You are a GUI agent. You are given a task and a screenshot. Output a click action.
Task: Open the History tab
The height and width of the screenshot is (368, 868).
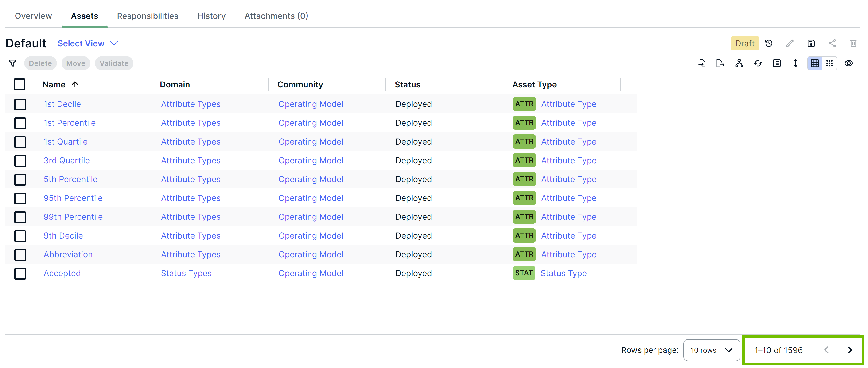pos(211,16)
